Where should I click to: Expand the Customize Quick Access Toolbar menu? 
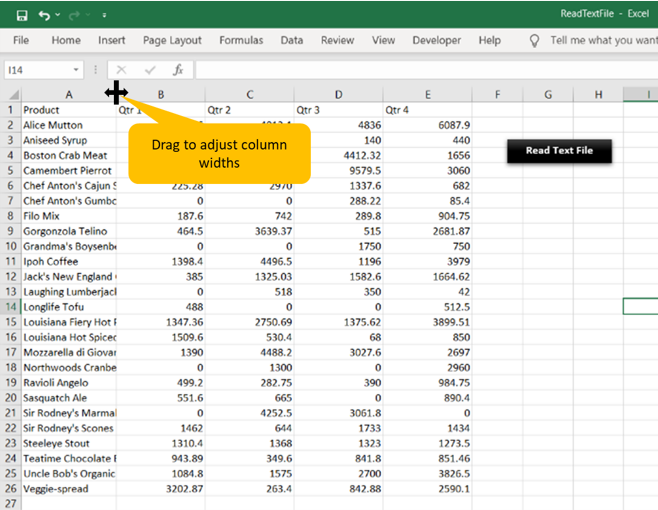tap(105, 16)
